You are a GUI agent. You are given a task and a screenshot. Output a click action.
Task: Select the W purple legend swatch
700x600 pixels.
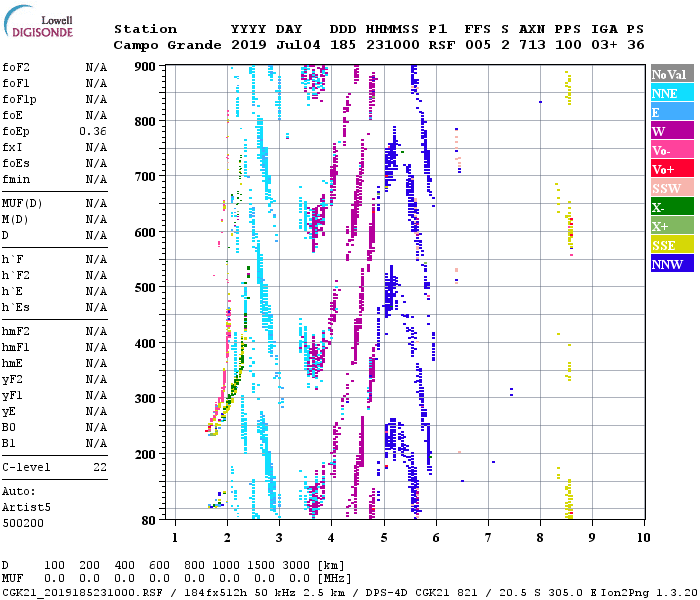click(x=672, y=131)
